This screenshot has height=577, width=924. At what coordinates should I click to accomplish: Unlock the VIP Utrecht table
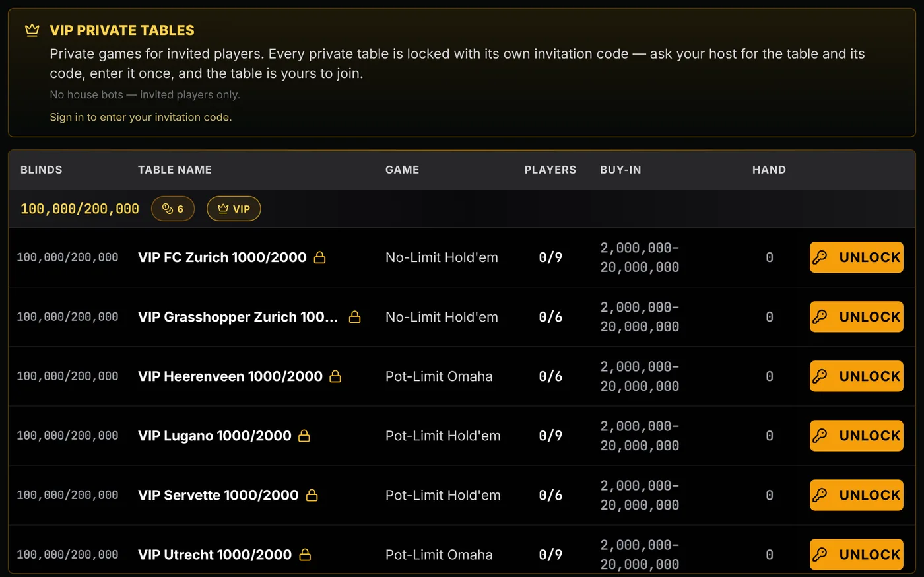click(857, 555)
